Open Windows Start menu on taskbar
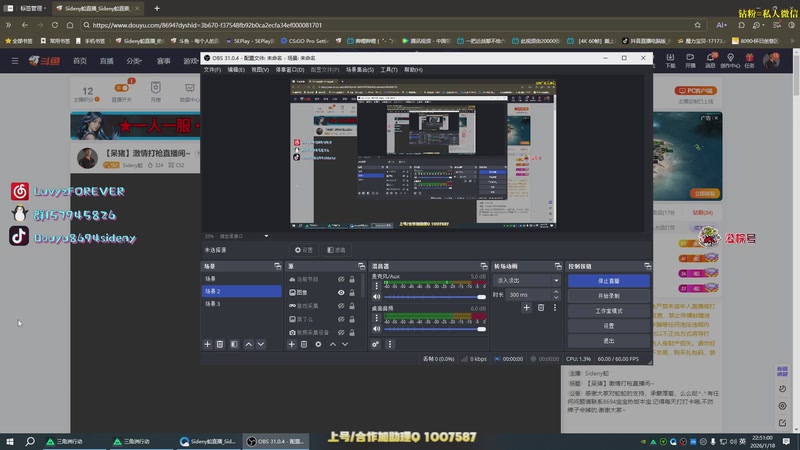The width and height of the screenshot is (800, 450). (10, 441)
